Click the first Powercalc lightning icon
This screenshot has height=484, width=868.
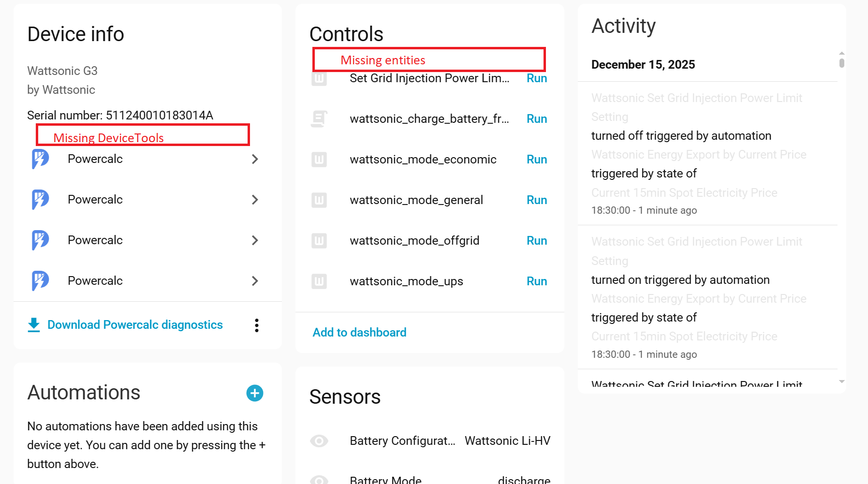click(x=41, y=159)
